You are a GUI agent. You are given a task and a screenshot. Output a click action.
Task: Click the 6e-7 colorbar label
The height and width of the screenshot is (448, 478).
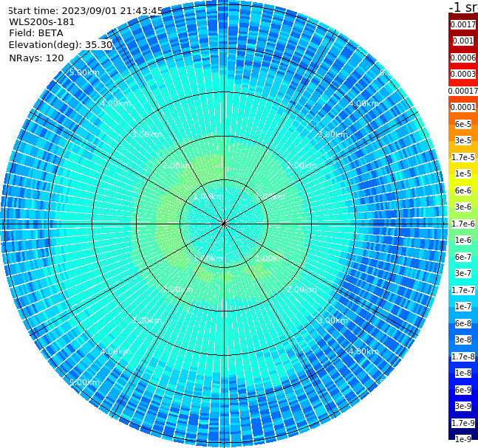[463, 257]
